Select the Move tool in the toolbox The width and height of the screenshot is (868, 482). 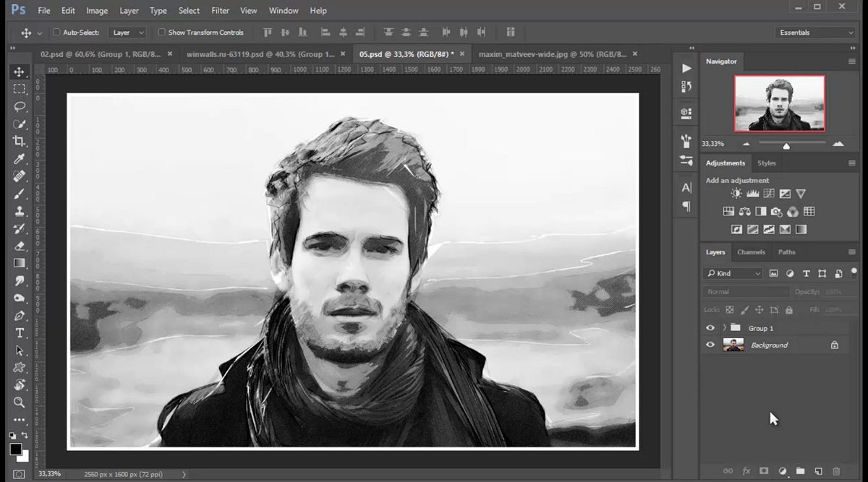(x=20, y=72)
